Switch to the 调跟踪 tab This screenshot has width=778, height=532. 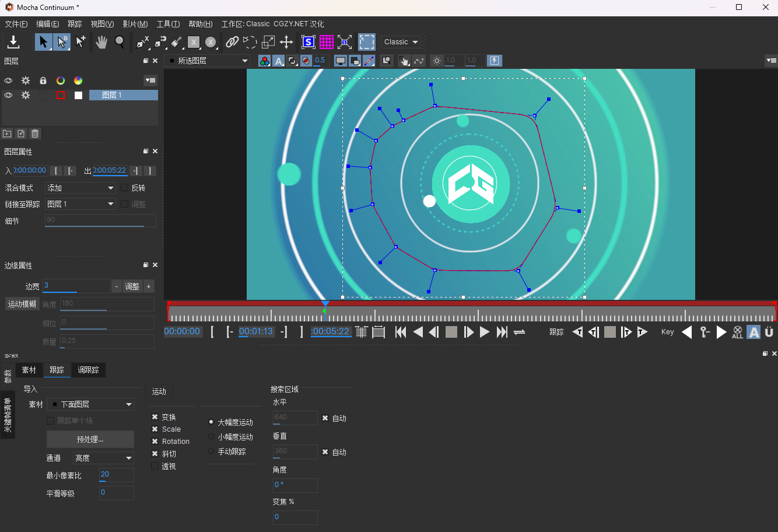pos(88,370)
